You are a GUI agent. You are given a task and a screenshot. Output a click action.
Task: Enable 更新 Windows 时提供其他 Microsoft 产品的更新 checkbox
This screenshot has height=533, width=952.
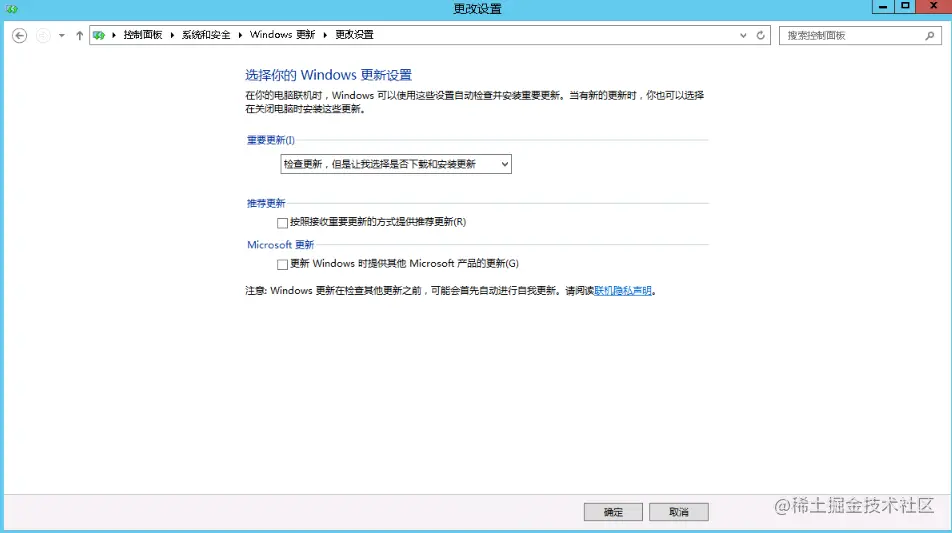(x=282, y=264)
